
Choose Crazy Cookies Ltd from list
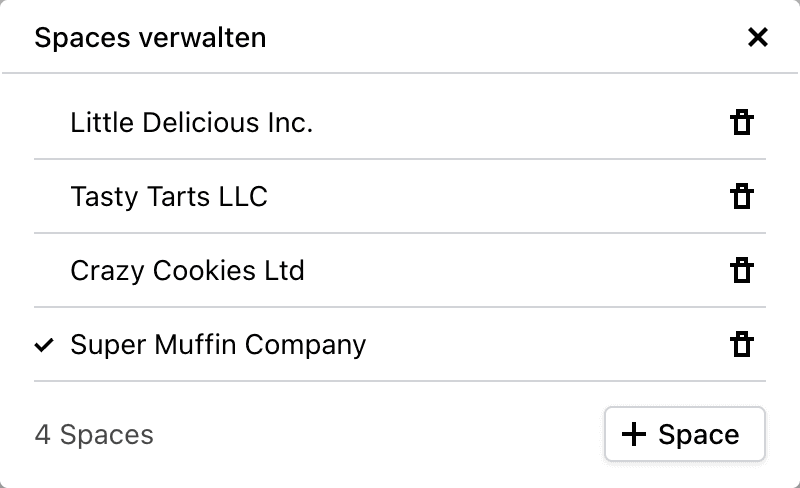point(187,271)
